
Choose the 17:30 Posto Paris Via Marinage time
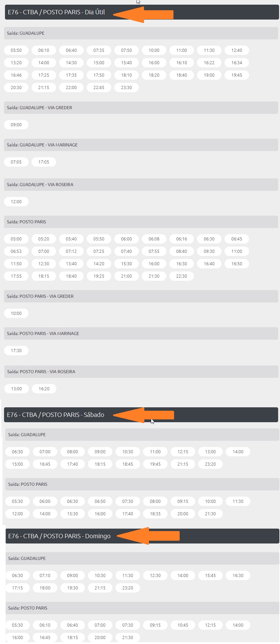point(16,351)
